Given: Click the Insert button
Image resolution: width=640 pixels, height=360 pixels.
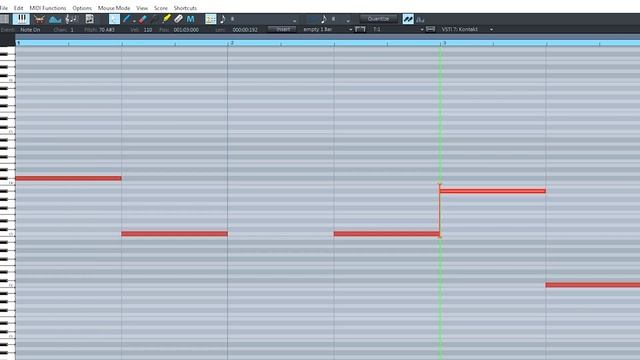Looking at the screenshot, I should pyautogui.click(x=282, y=29).
